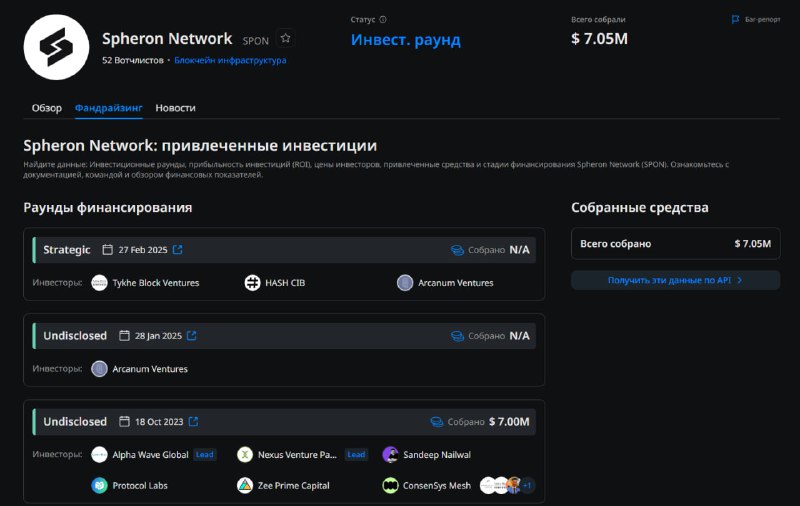The image size is (800, 506).
Task: Click coins icon in Strategic round row
Action: coord(457,250)
